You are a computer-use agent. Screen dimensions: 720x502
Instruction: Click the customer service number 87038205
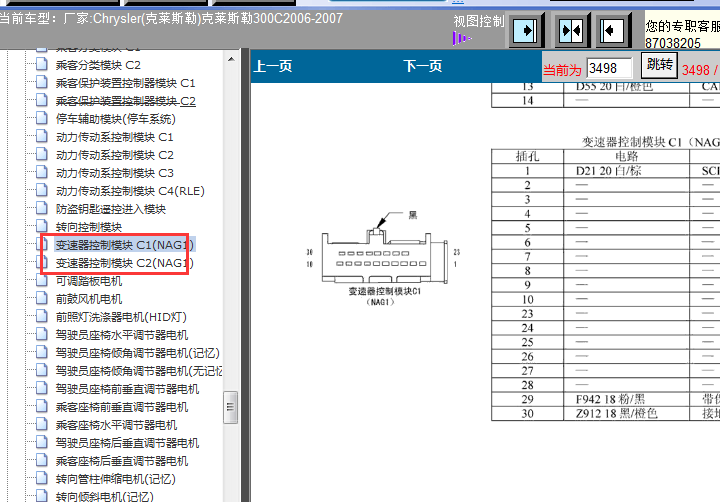(673, 43)
